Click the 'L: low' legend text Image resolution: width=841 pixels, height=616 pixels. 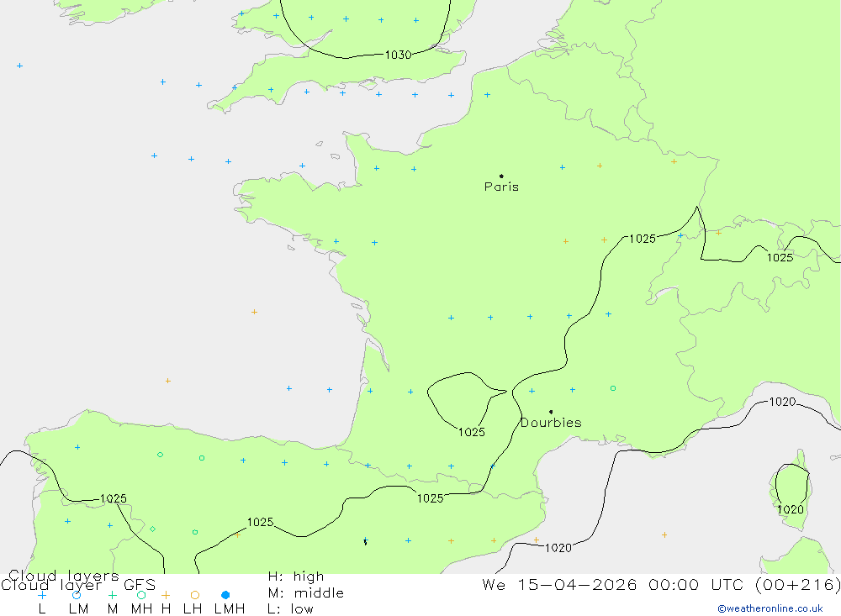(290, 609)
